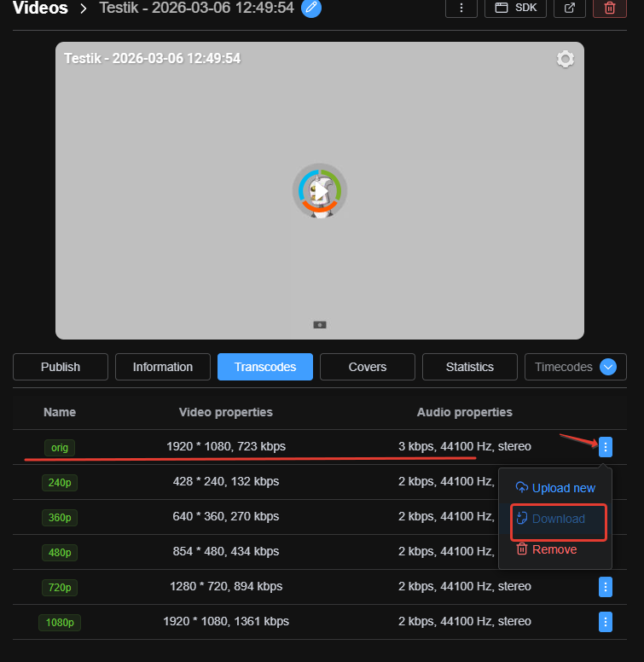Click "1920 * 1080, 723 kbps" cell
The width and height of the screenshot is (644, 662).
[x=226, y=446]
